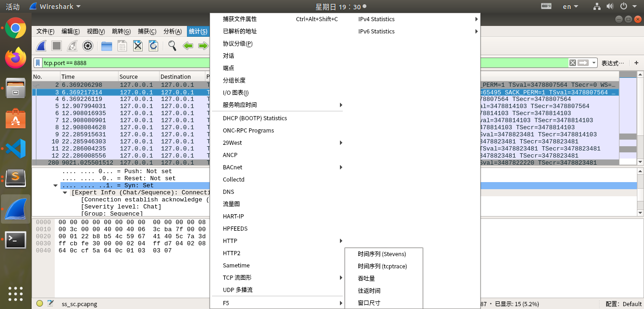This screenshot has width=644, height=309.
Task: Open a capture file folder icon
Action: 107,46
